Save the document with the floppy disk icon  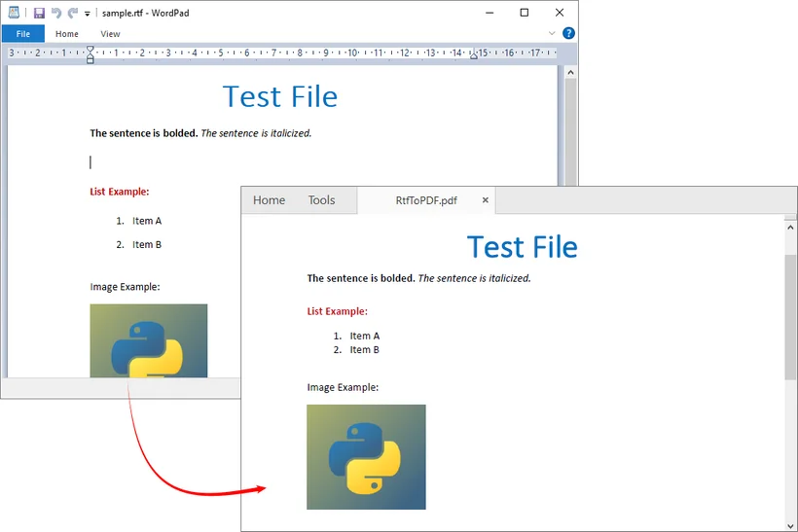39,14
